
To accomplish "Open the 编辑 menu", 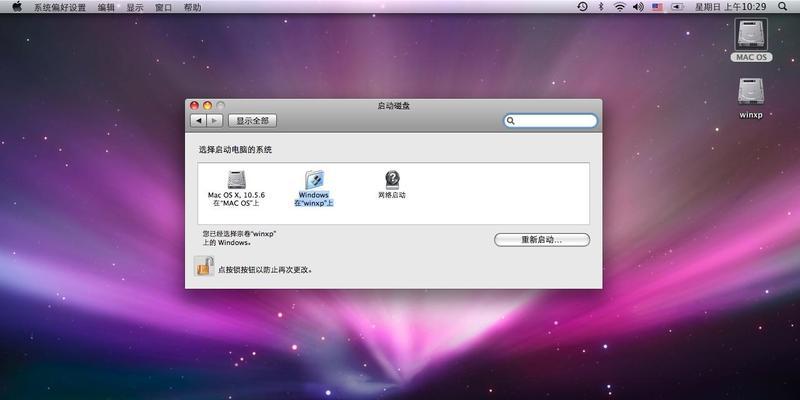I will pos(106,7).
